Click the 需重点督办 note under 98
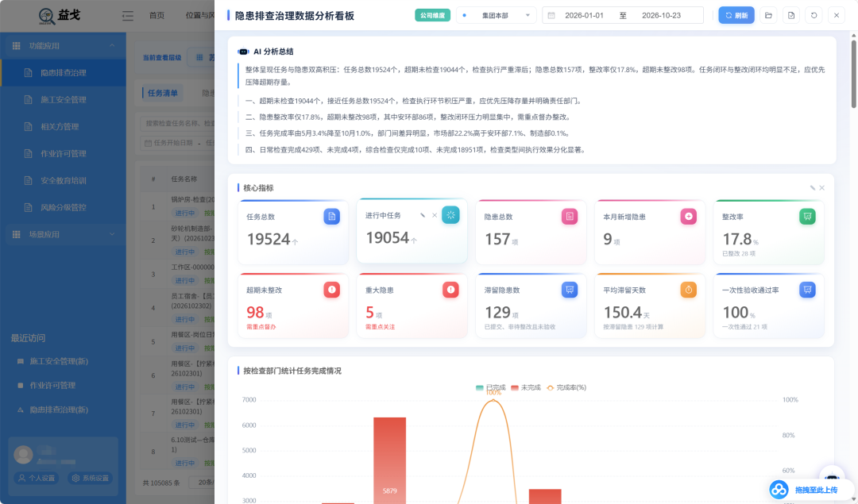 tap(261, 327)
